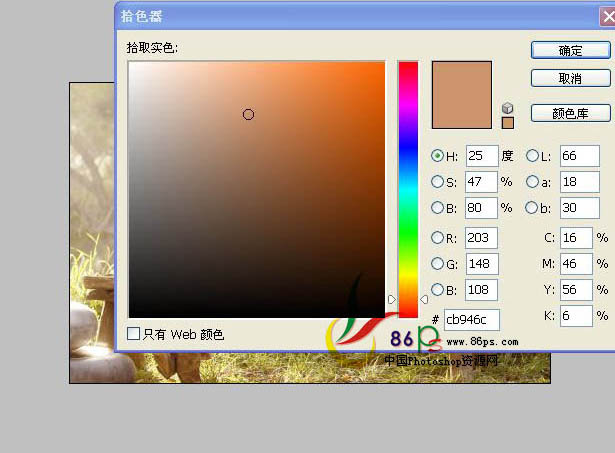Click the H degree input showing 25

[x=481, y=156]
